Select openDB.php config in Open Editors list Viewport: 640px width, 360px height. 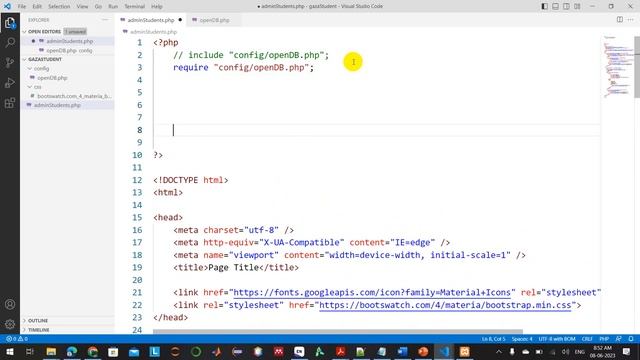click(x=67, y=51)
